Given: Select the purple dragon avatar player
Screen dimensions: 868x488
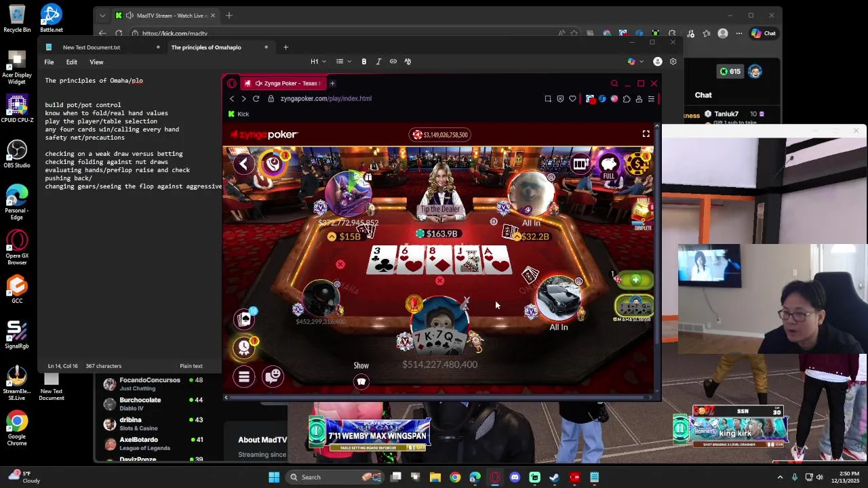Looking at the screenshot, I should 348,193.
